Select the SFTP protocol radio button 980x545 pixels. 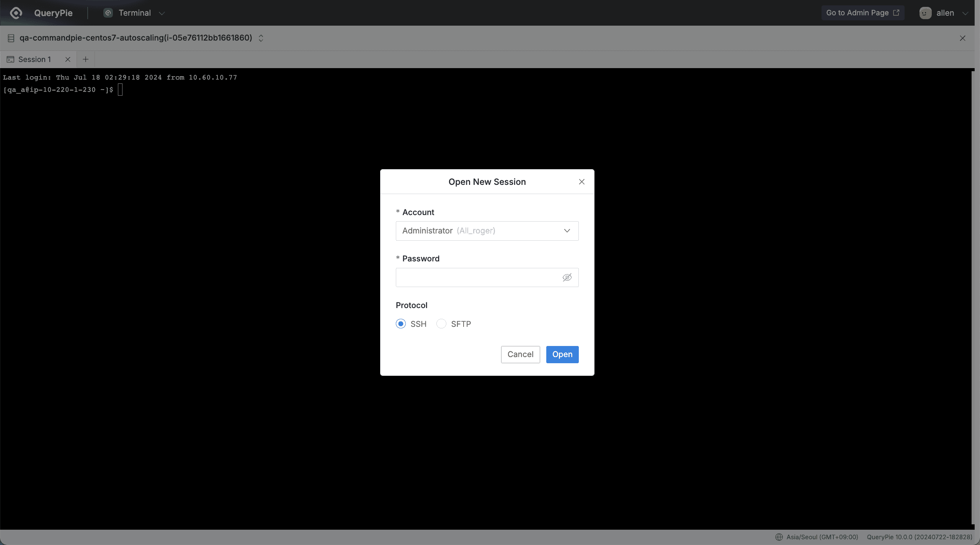pyautogui.click(x=441, y=324)
